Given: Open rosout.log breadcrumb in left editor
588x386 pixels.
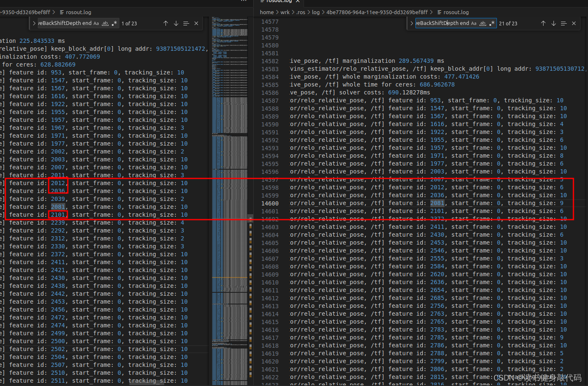Looking at the screenshot, I should click(x=75, y=12).
